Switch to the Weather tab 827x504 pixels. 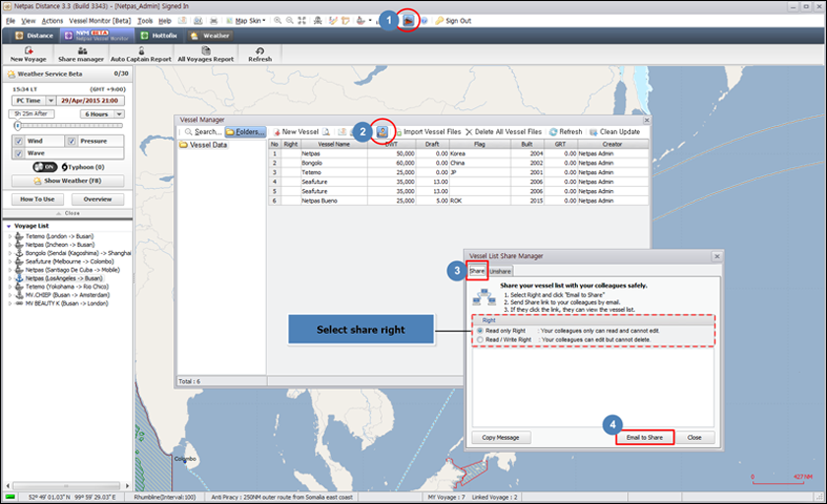coord(211,35)
